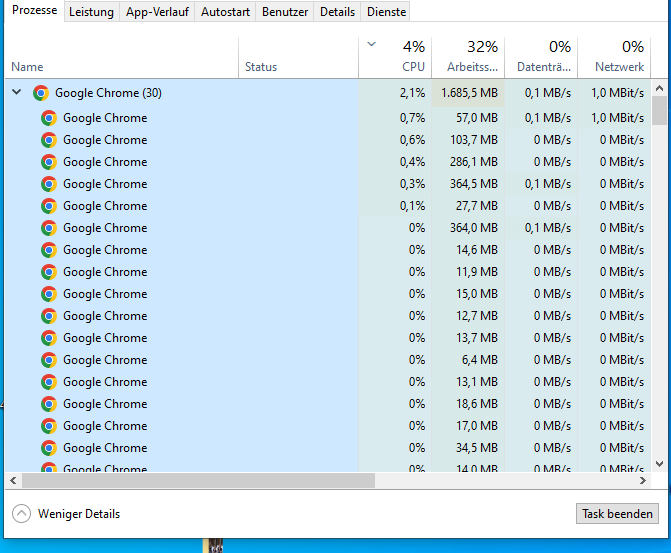Image resolution: width=671 pixels, height=553 pixels.
Task: Click Chrome icon in the 57,0 MB row
Action: pyautogui.click(x=49, y=118)
